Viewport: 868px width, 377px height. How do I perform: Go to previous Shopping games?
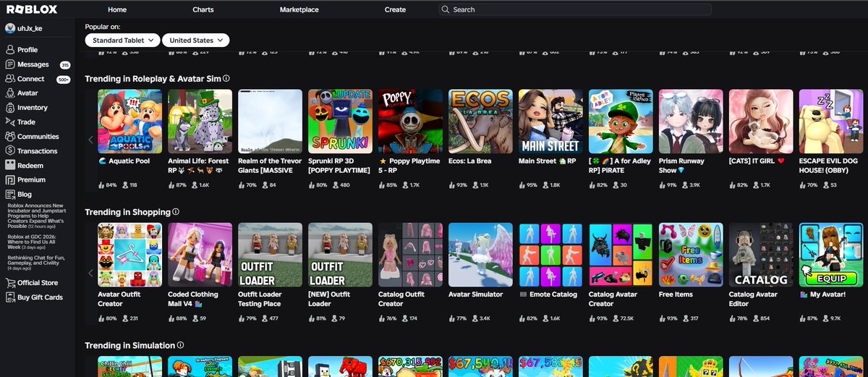point(91,273)
